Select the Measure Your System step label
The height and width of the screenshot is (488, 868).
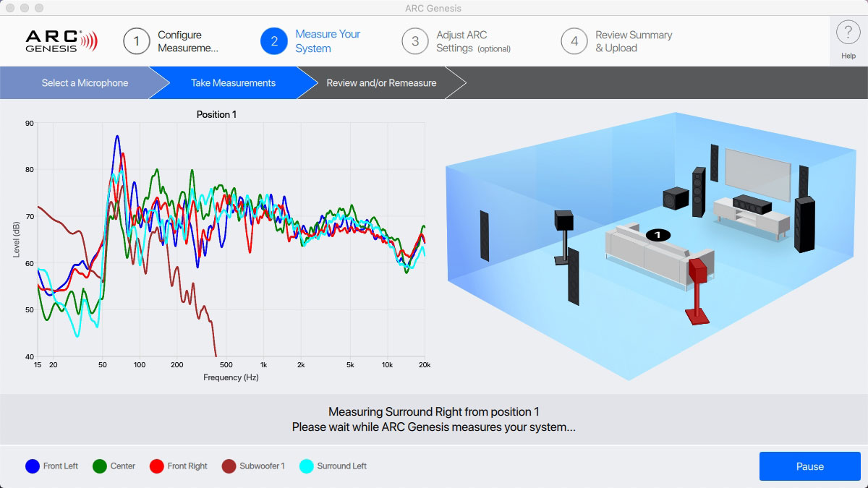tap(328, 41)
